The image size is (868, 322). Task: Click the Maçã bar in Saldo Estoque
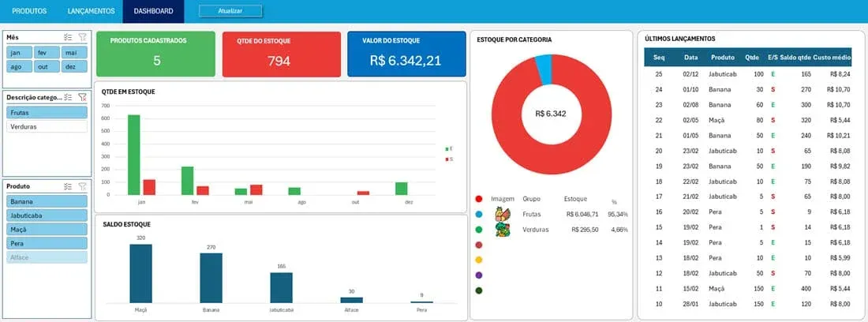140,273
